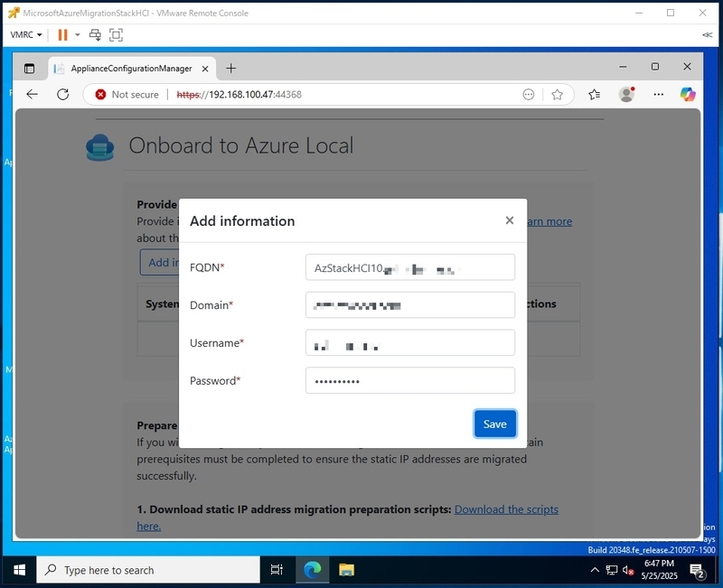Open the Favorites list icon
723x588 pixels.
tap(595, 95)
